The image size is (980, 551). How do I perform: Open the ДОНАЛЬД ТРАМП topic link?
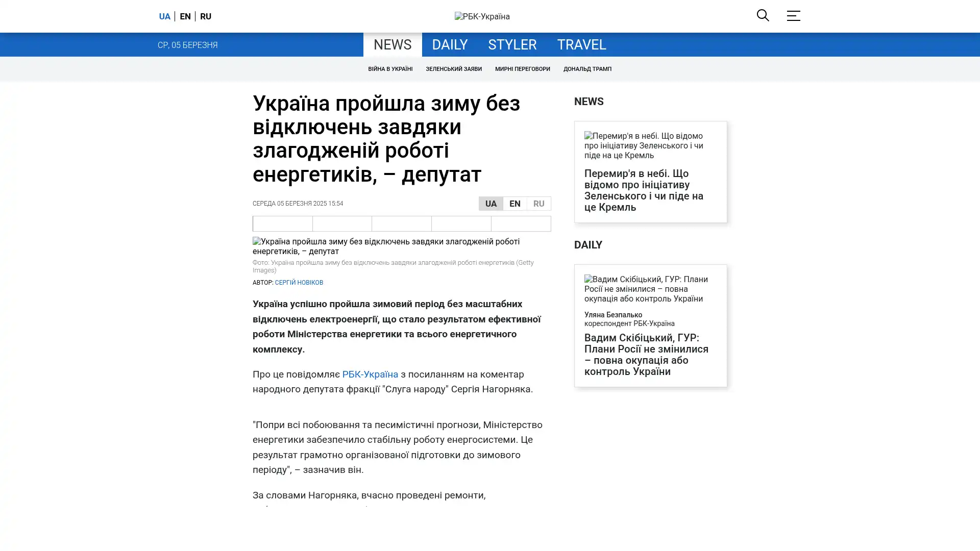pos(587,69)
